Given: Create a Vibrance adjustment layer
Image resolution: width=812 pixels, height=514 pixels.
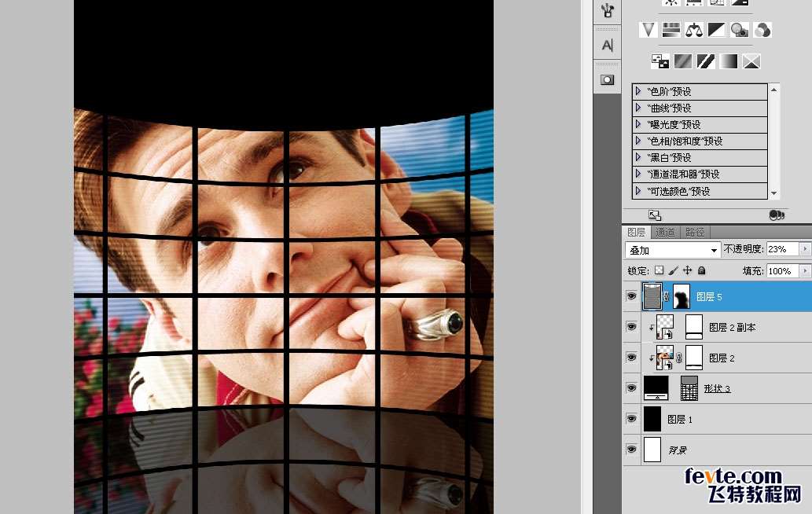Looking at the screenshot, I should pos(648,30).
